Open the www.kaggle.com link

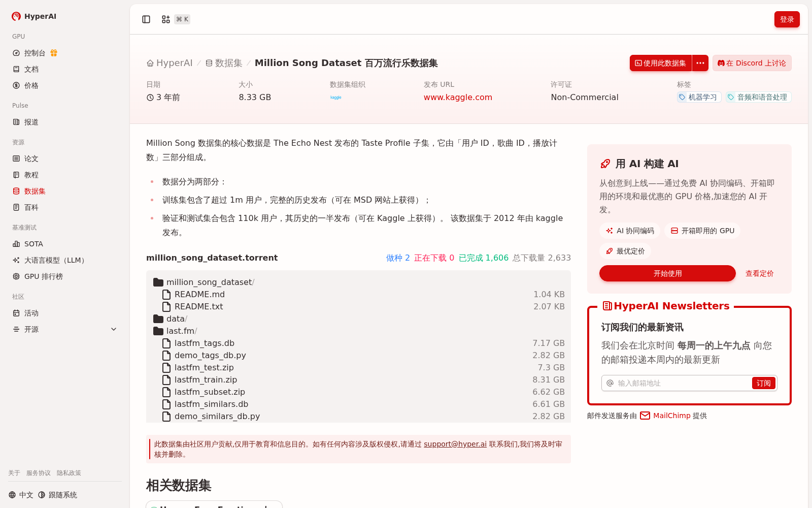(x=458, y=98)
